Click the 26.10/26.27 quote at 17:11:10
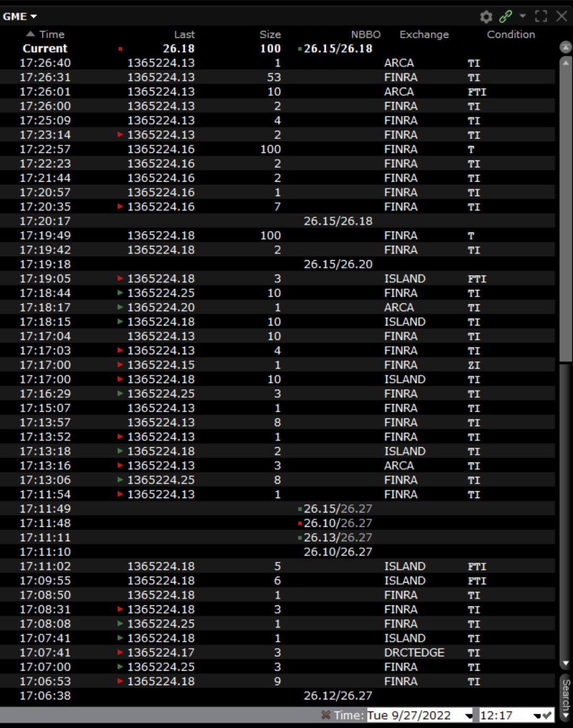The height and width of the screenshot is (728, 573). pos(338,551)
